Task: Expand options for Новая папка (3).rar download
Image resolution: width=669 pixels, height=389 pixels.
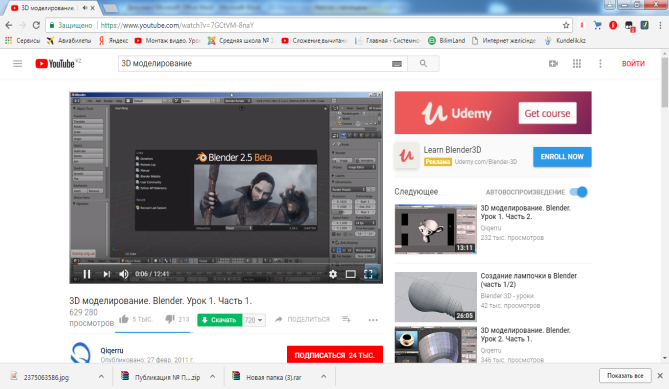Action: [323, 376]
